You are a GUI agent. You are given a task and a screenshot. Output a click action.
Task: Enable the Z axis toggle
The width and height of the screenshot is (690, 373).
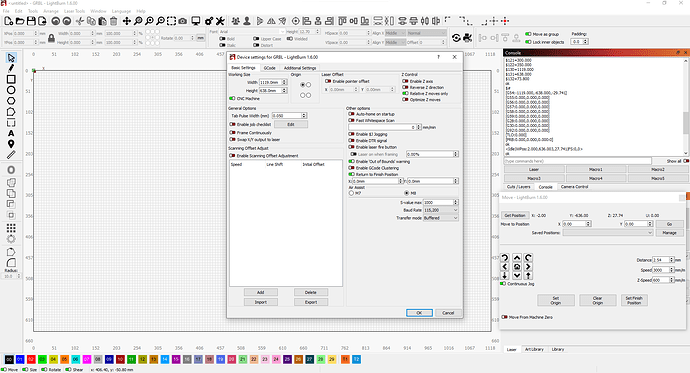pos(405,81)
